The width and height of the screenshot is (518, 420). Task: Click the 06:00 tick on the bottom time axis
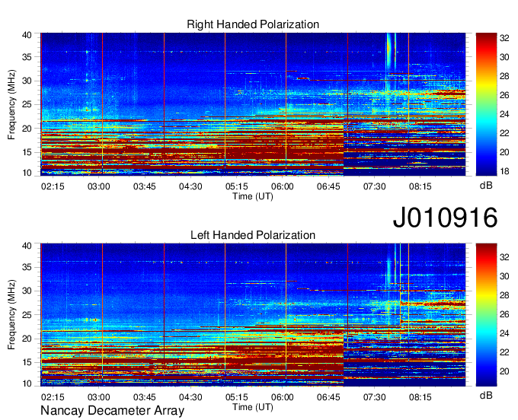click(283, 397)
